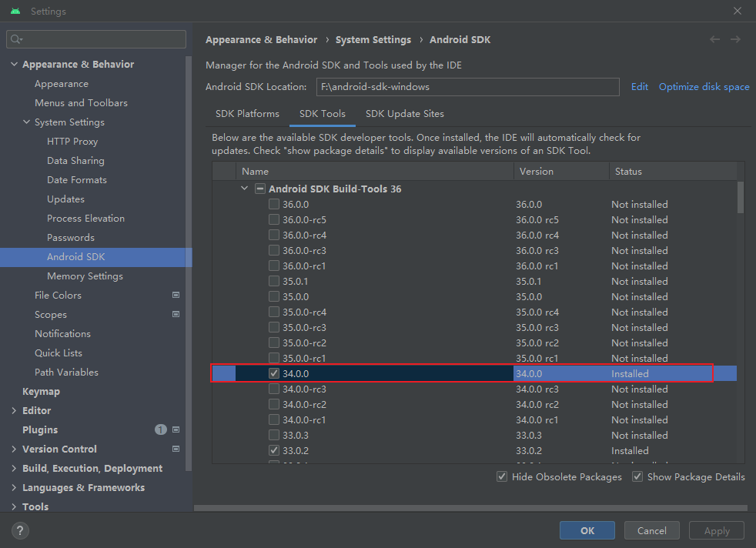Click the settings tree vertical scrollbar
This screenshot has width=756, height=548.
click(x=189, y=264)
